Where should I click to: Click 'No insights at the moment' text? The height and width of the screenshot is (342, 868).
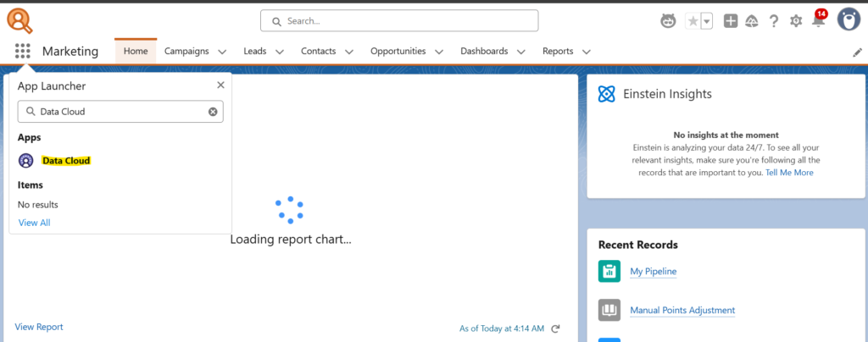coord(726,135)
